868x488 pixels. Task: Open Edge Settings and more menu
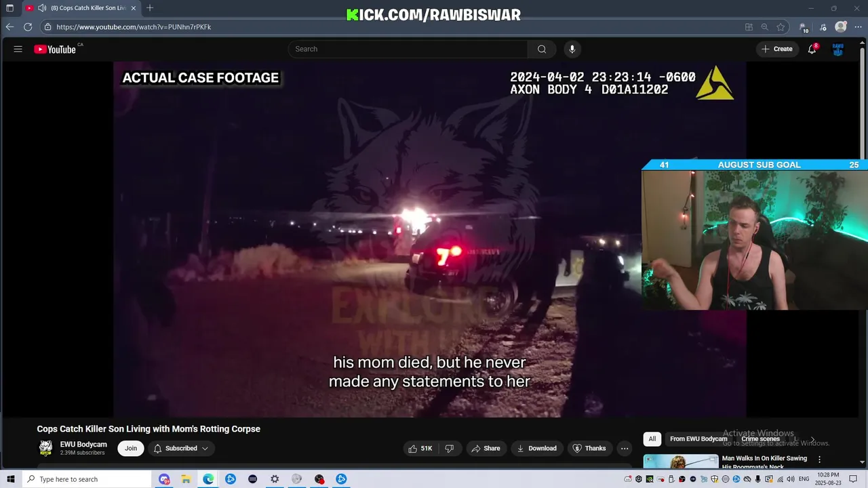pyautogui.click(x=858, y=27)
